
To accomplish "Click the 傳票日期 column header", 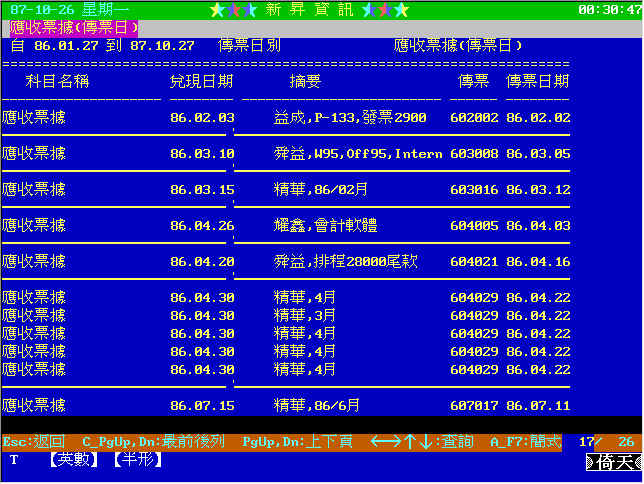I will 538,81.
